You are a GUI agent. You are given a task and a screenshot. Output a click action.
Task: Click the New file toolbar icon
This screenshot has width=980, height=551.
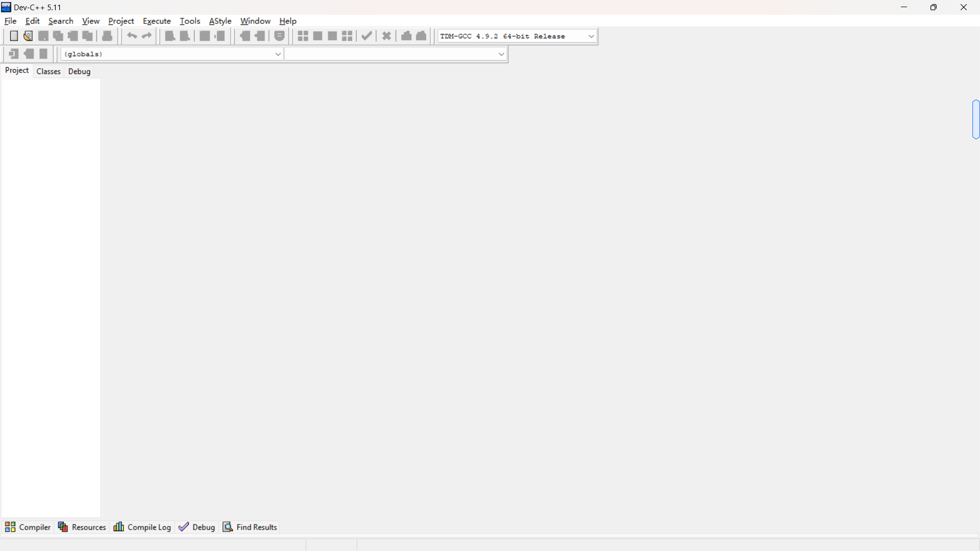pyautogui.click(x=14, y=36)
